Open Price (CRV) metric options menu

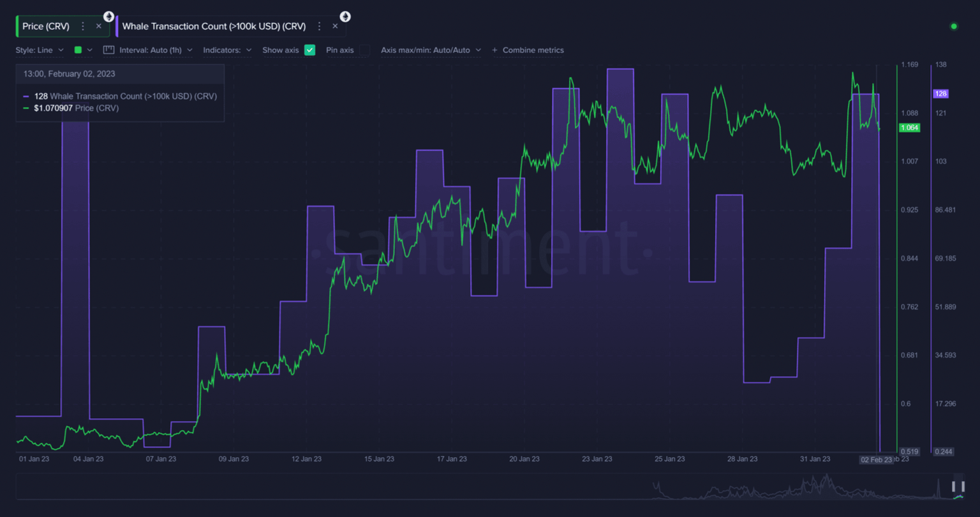pos(83,26)
